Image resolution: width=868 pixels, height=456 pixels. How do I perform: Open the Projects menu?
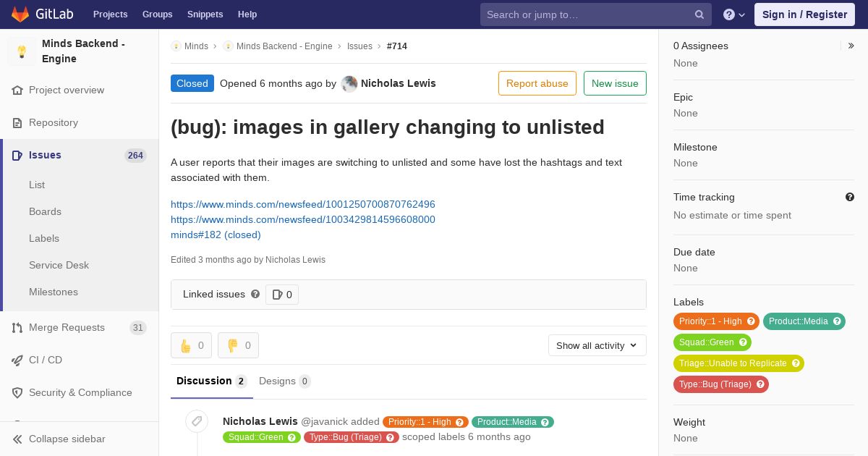click(111, 14)
